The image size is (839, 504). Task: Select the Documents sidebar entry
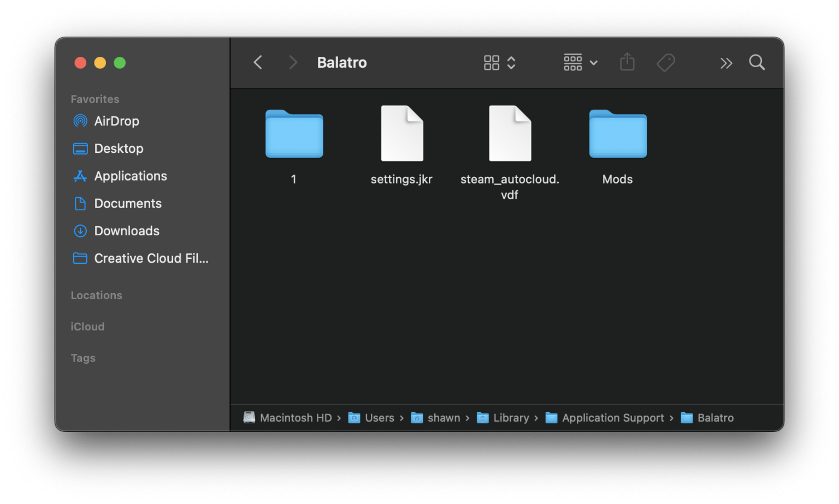pos(128,203)
